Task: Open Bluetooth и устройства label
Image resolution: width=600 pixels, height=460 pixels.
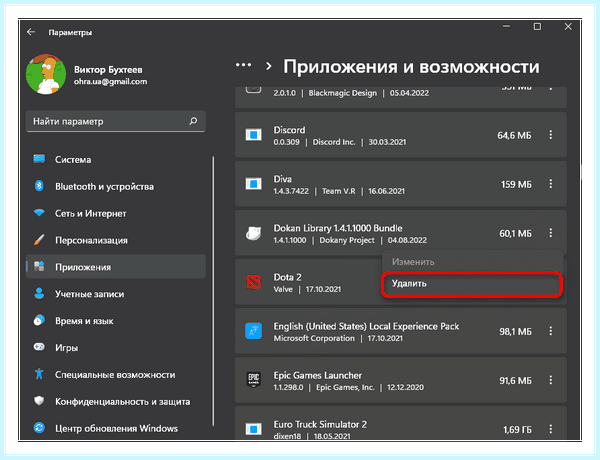Action: click(104, 186)
